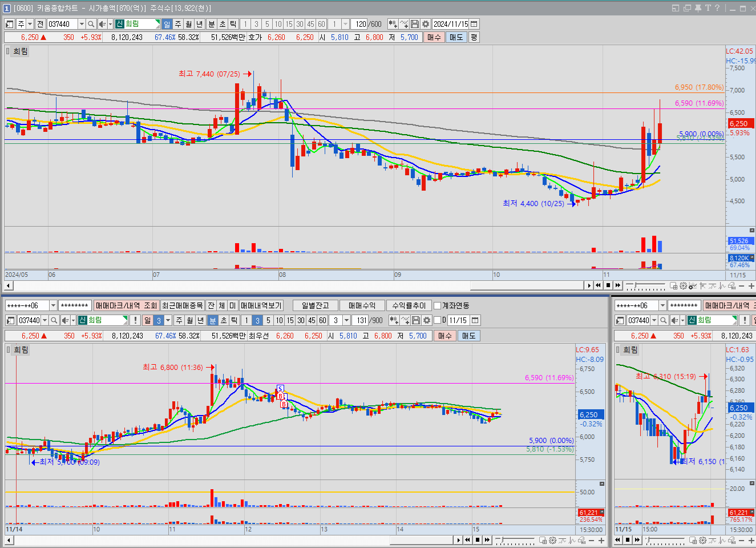Zoom in the bottom-left chart with plus icon
Screen dimensions: 756x548
[601, 540]
